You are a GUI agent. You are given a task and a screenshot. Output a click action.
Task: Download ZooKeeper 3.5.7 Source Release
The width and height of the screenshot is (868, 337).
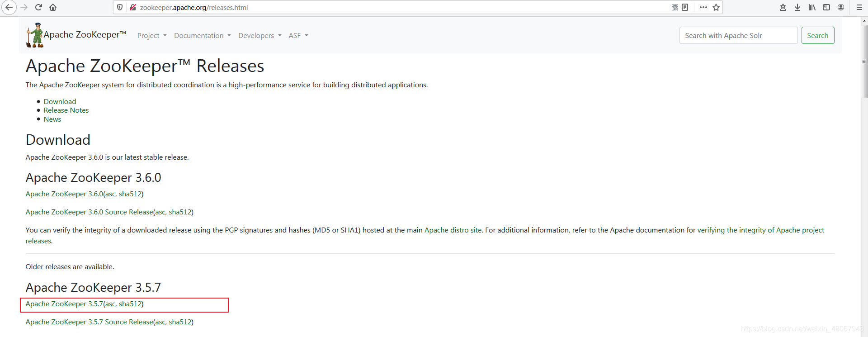click(89, 322)
